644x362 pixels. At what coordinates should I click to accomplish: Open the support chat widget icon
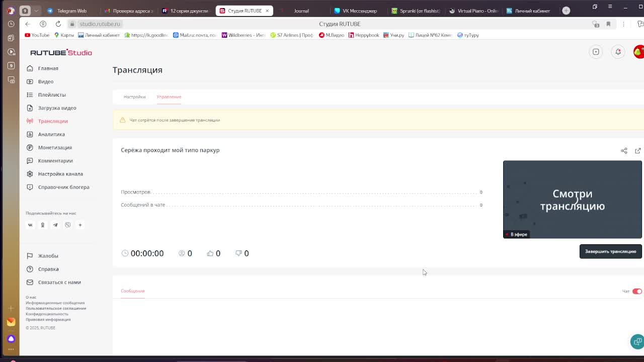pos(637,341)
